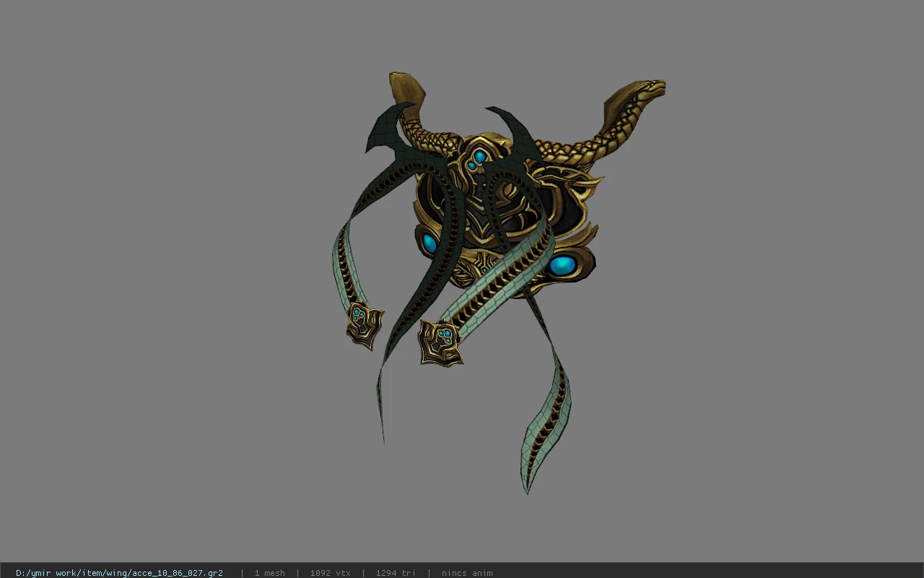This screenshot has height=578, width=924.
Task: Click the file path acce_10_86_027.gr2 in status bar
Action: click(119, 573)
